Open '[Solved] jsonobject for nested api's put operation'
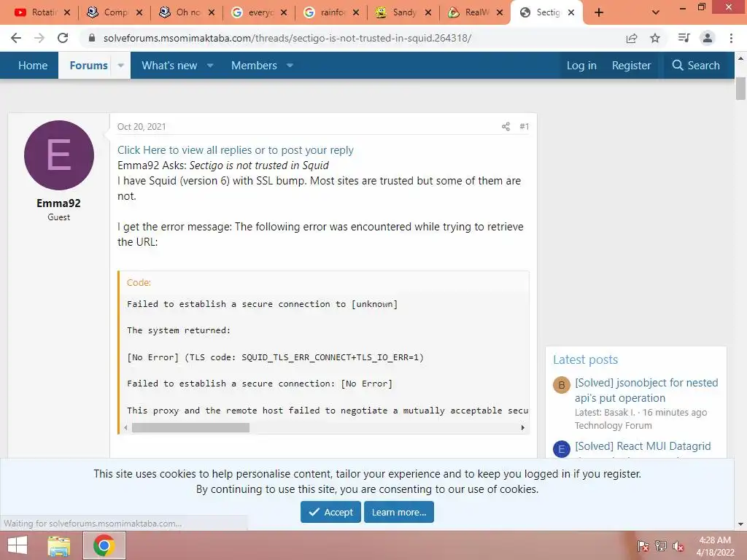Screen dimensions: 747x560 (x=646, y=390)
